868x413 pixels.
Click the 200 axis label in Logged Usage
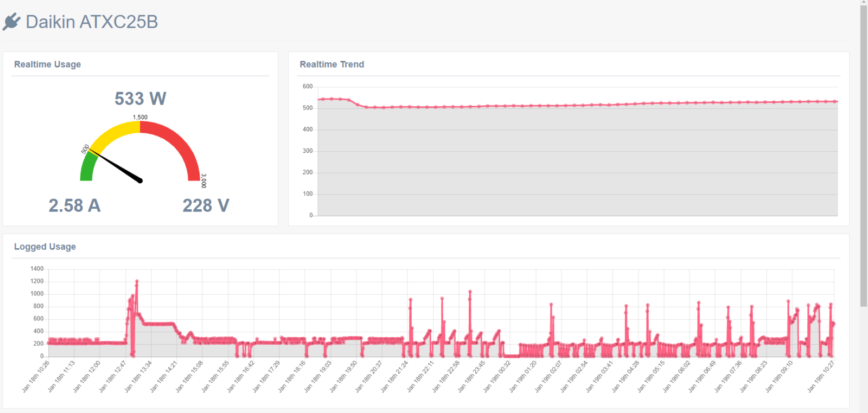pyautogui.click(x=38, y=344)
